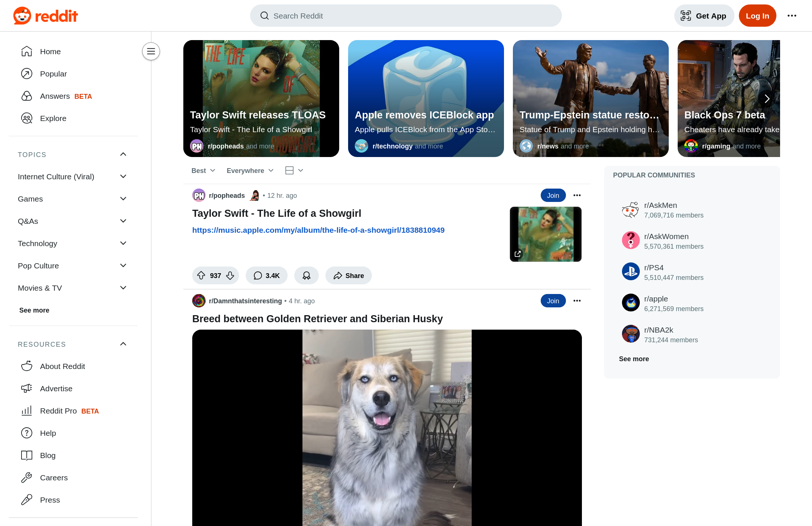
Task: Click the Search Reddit field
Action: click(x=406, y=16)
